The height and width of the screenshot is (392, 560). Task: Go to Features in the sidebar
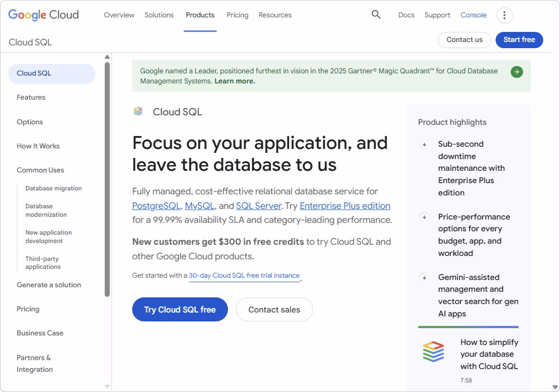point(31,97)
